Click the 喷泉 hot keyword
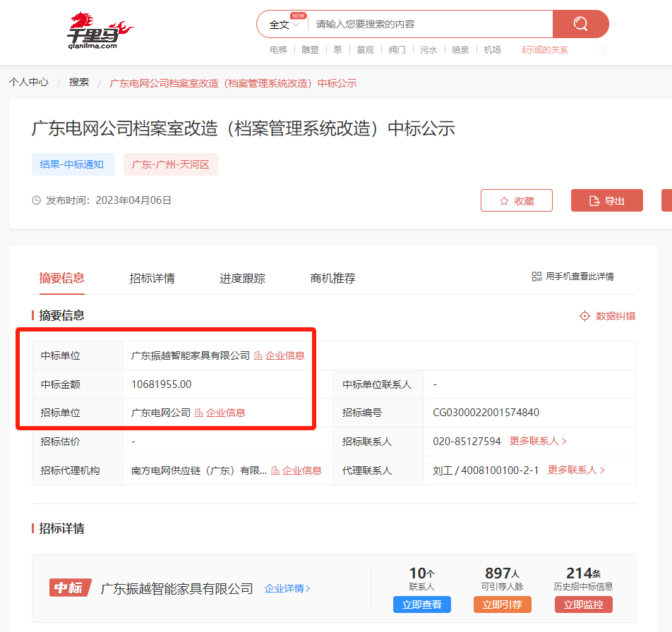672x632 pixels. tap(460, 49)
